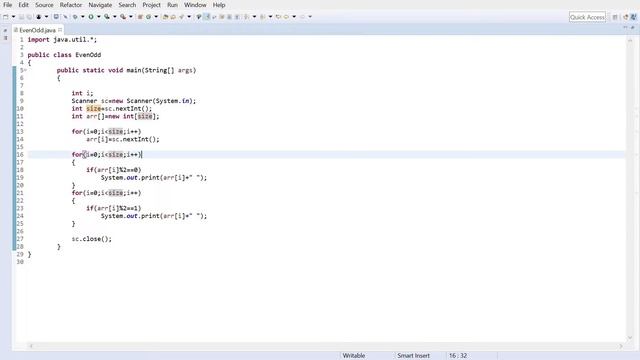Click the Back navigation arrow icon
The image size is (640, 360).
[x=286, y=17]
